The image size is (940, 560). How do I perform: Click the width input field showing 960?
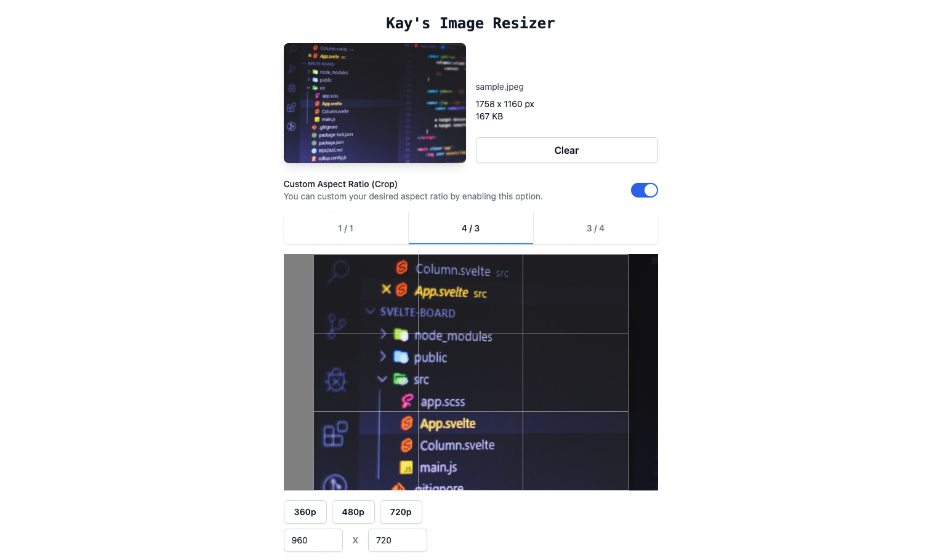[x=313, y=540]
